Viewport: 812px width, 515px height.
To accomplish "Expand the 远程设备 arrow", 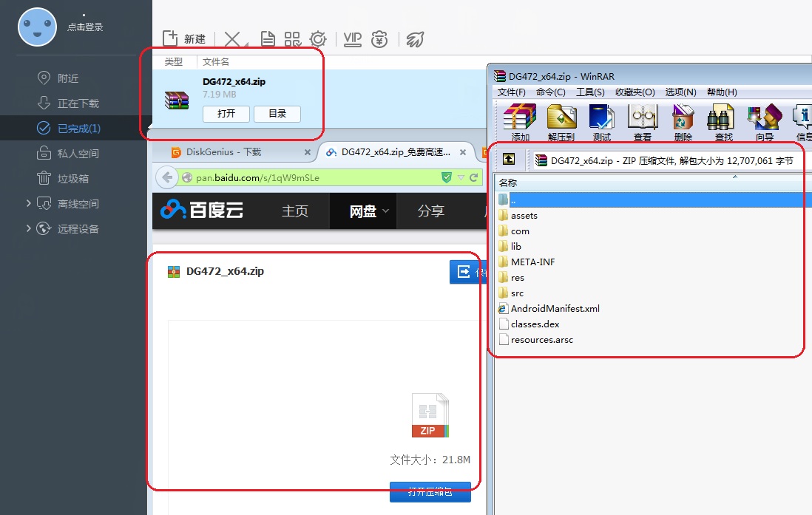I will (x=29, y=228).
